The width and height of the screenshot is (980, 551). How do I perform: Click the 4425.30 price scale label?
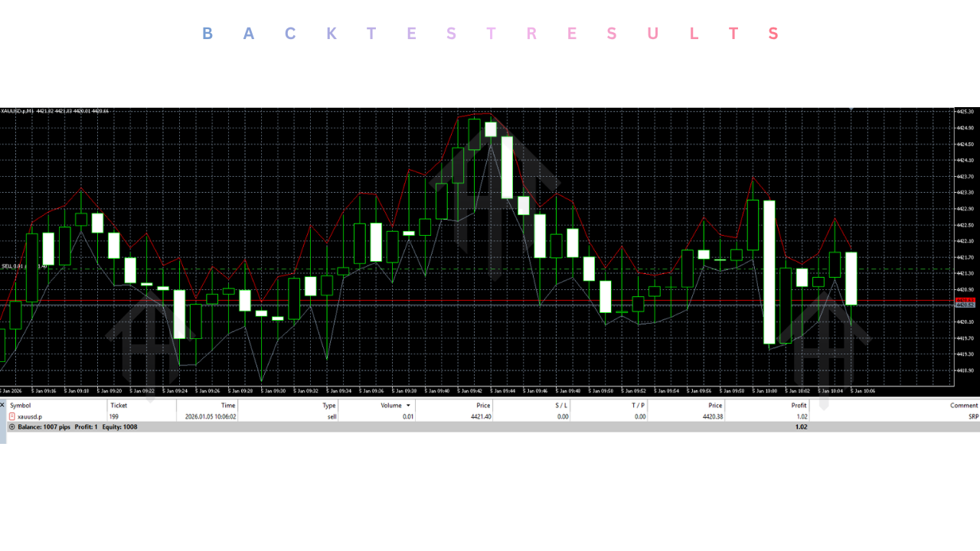click(x=965, y=112)
